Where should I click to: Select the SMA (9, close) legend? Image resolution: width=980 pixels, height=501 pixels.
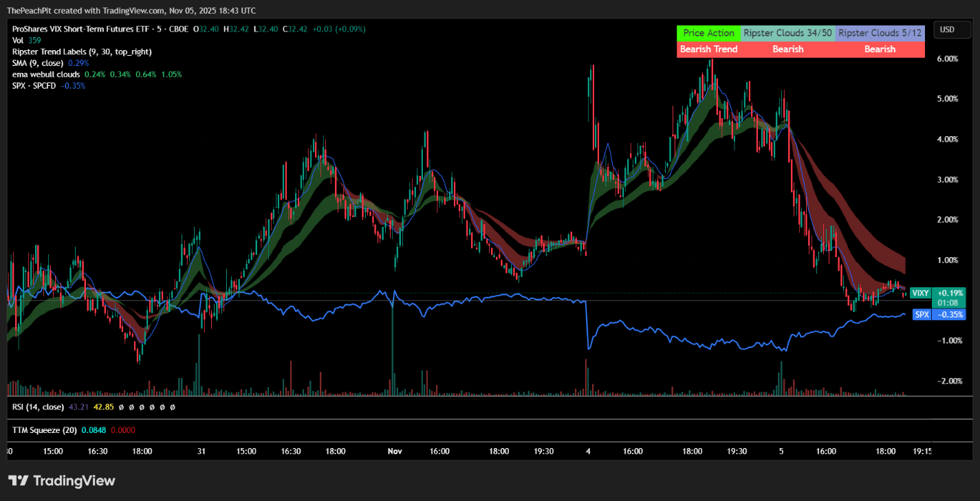click(37, 63)
